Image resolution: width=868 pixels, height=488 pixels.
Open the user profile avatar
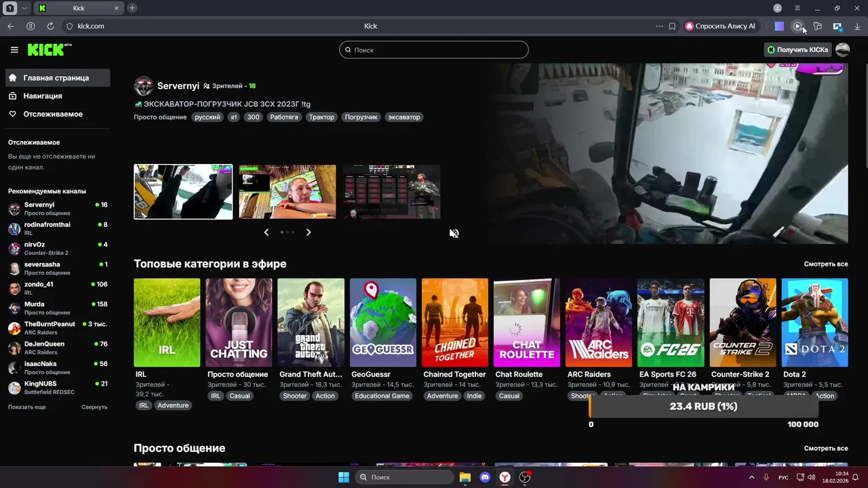click(842, 49)
